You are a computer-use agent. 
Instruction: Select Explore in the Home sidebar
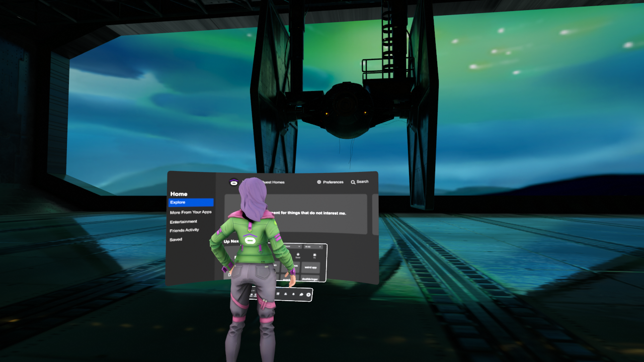pyautogui.click(x=190, y=202)
